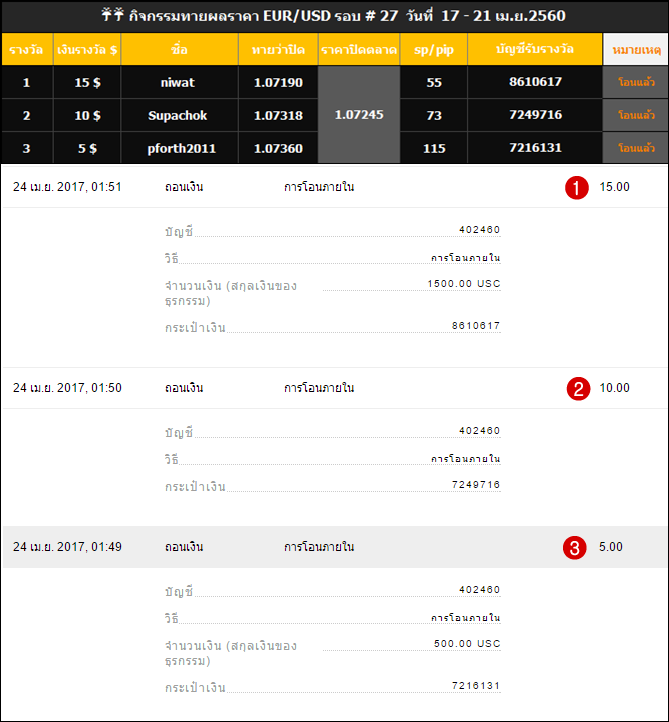Click the red number 2 circle badge
Viewport: 669px width, 722px height.
pyautogui.click(x=577, y=389)
